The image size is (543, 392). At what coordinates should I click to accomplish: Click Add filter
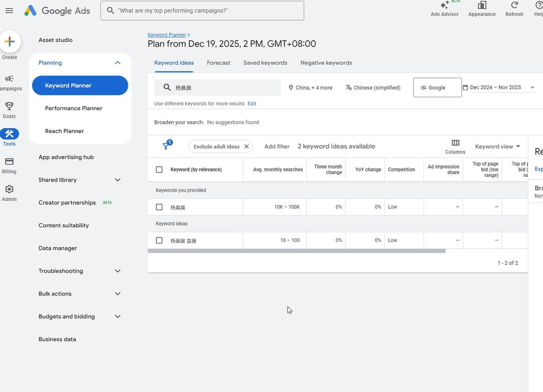coord(277,146)
